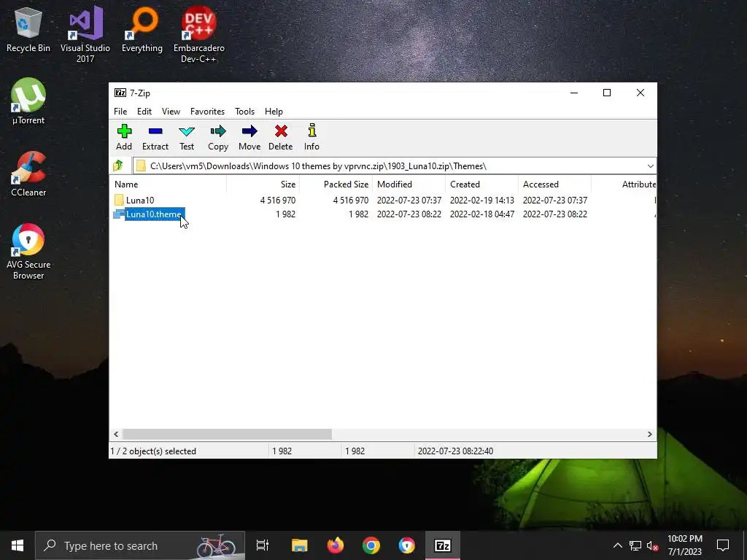Image resolution: width=747 pixels, height=560 pixels.
Task: Open the Everything search shortcut
Action: pos(142,29)
